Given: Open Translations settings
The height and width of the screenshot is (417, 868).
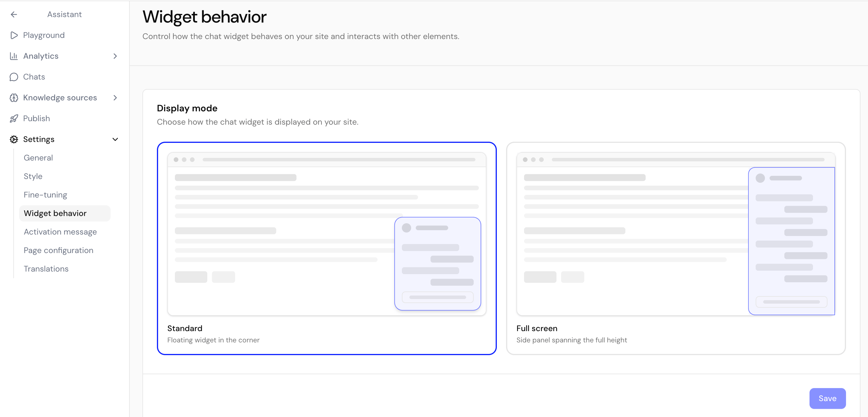Looking at the screenshot, I should click(46, 269).
